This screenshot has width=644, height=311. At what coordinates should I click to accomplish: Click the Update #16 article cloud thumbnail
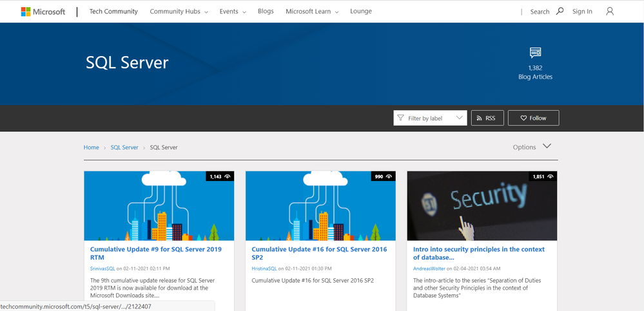point(321,205)
